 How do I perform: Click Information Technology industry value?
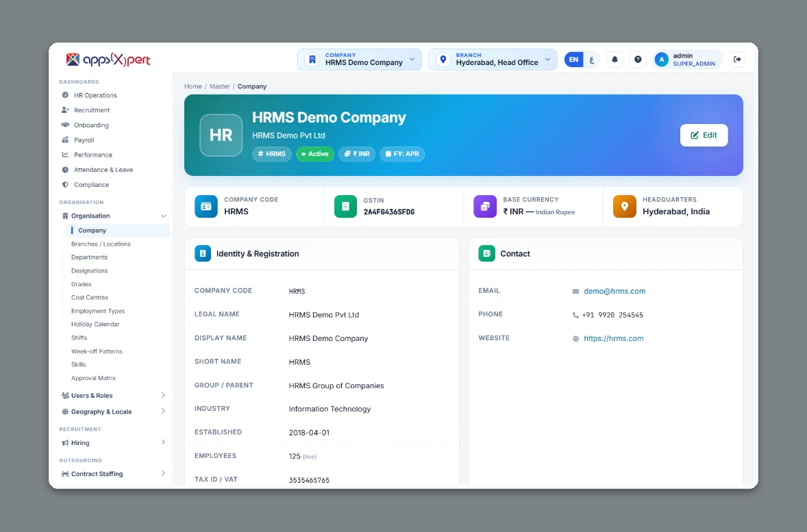click(330, 409)
